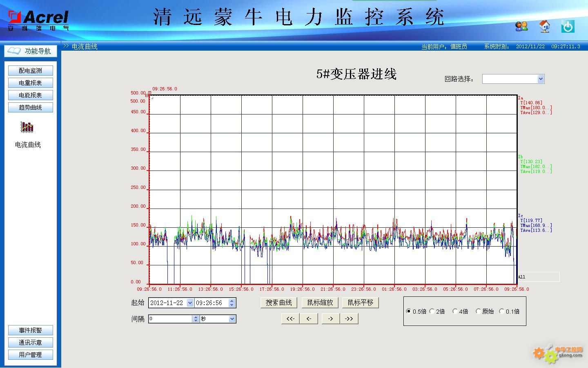The height and width of the screenshot is (368, 588).
Task: Step forward with the -> arrow button
Action: coord(330,319)
